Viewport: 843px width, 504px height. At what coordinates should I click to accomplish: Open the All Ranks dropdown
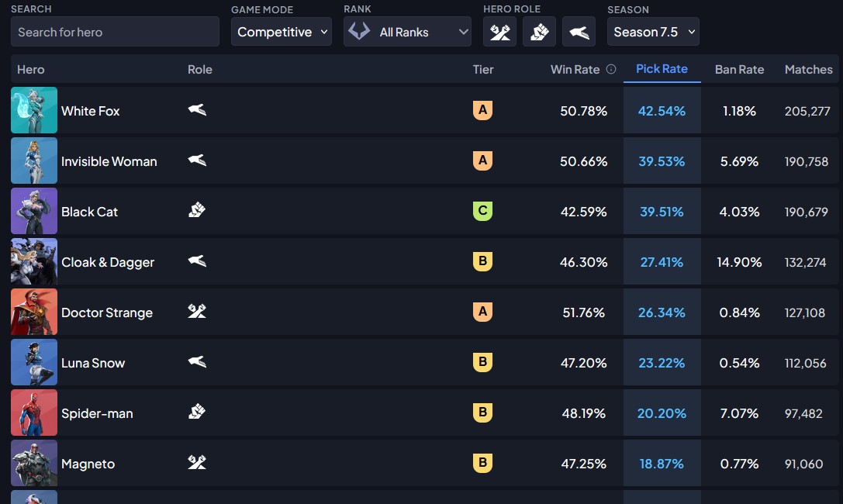(x=407, y=32)
